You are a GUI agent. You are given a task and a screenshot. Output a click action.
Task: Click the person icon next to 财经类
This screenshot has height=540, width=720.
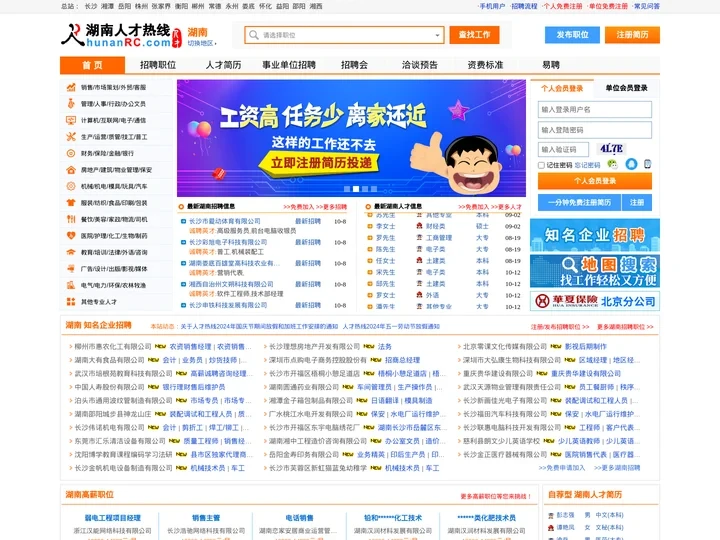419,226
